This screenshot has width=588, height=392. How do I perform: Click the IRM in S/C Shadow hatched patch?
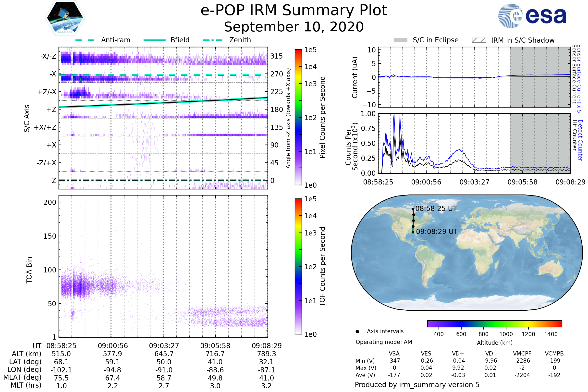point(479,40)
